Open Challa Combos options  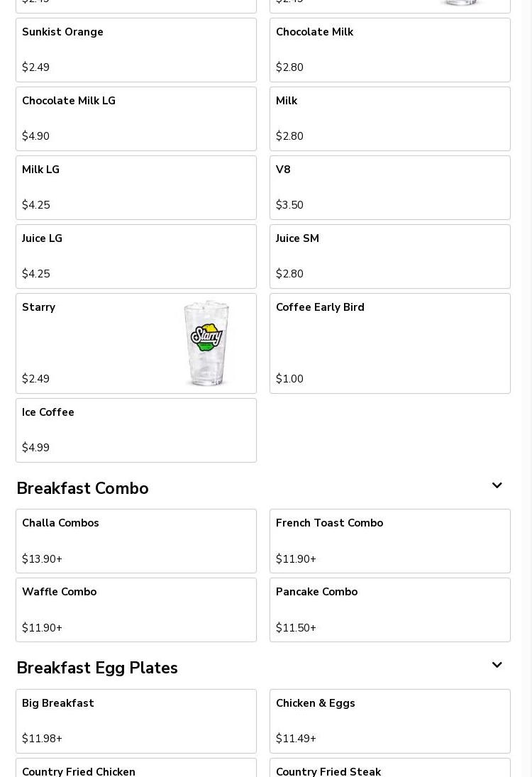point(136,541)
